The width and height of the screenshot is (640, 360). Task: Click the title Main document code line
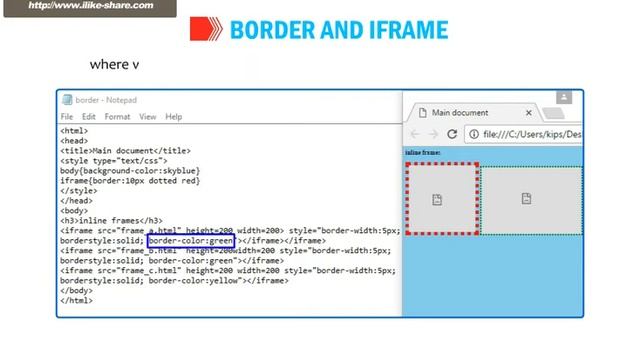point(125,151)
